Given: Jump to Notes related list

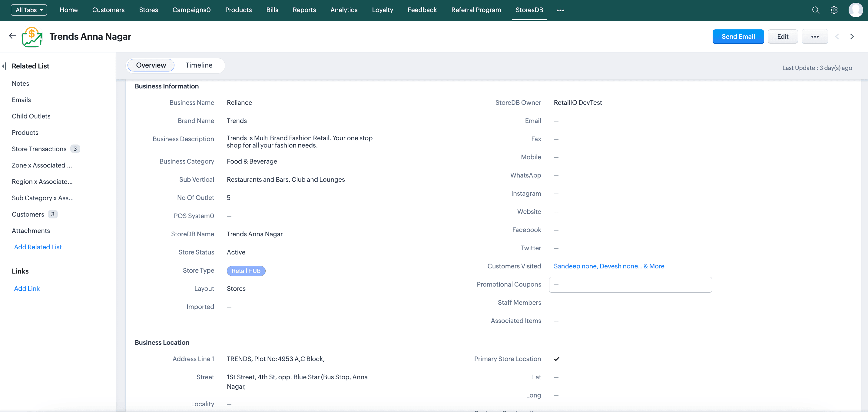Looking at the screenshot, I should click(x=21, y=83).
